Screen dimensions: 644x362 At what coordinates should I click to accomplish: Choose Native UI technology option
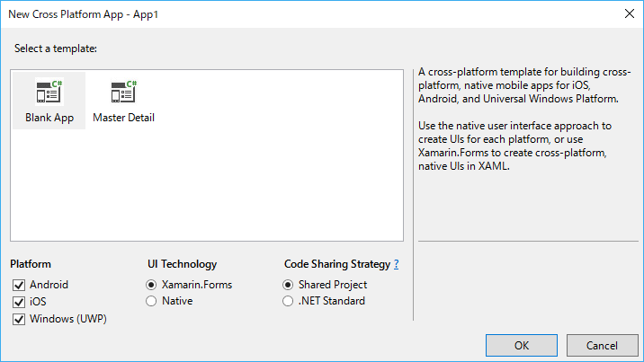pos(151,301)
